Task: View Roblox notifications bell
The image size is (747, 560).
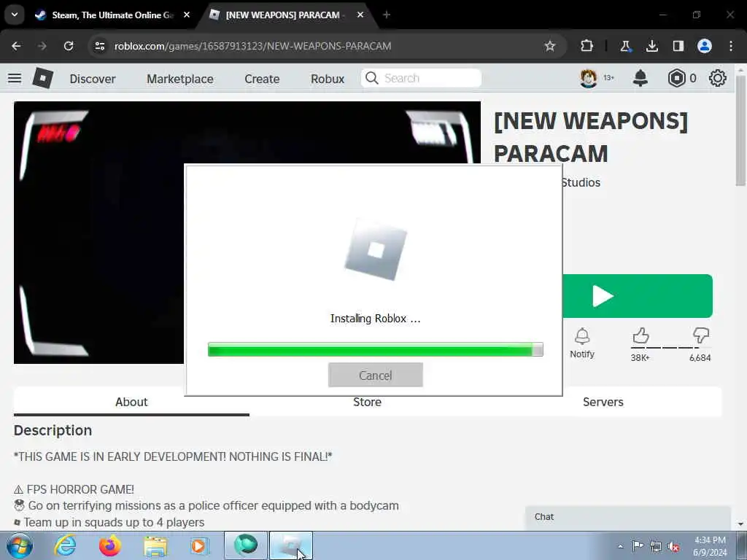Action: (640, 78)
